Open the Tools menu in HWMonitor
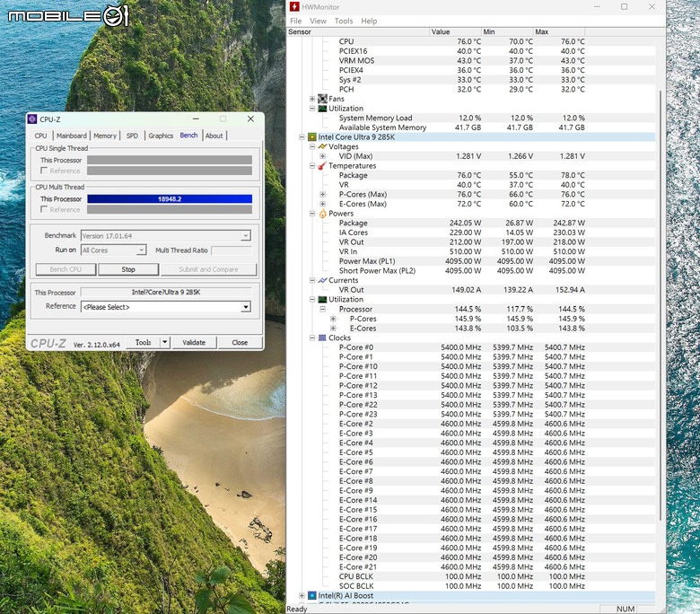Screen dimensions: 700x614 tap(344, 21)
